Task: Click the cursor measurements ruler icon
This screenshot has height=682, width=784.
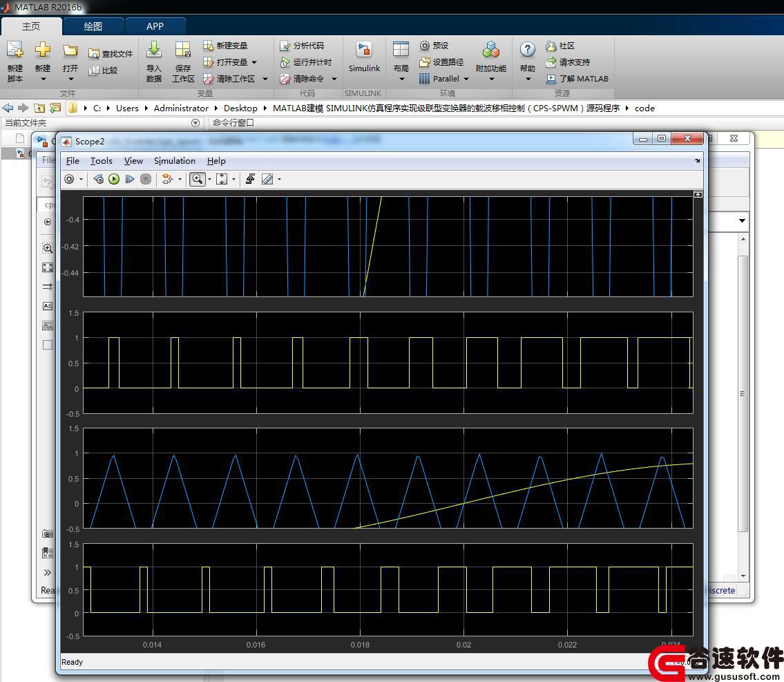Action: click(267, 179)
